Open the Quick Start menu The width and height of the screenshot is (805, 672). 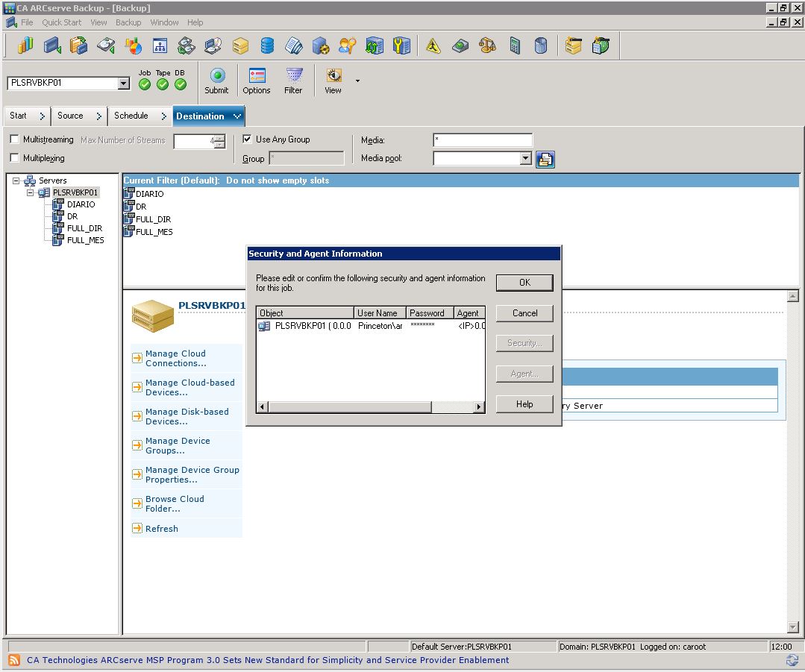(x=61, y=22)
